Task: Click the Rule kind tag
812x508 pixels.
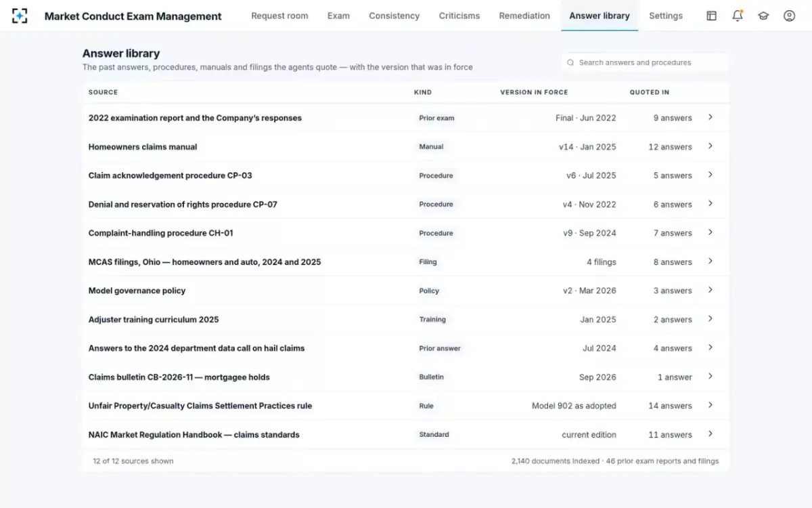Action: (426, 406)
